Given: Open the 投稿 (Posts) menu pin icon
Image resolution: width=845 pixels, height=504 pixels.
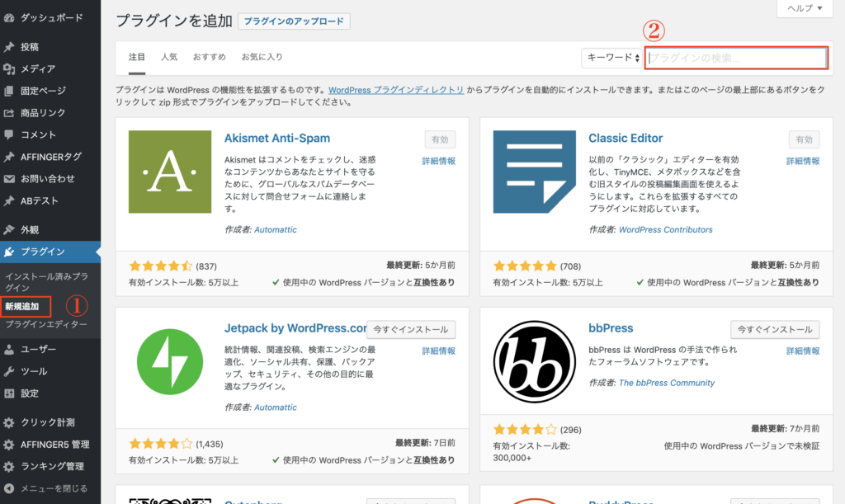Looking at the screenshot, I should coord(9,47).
